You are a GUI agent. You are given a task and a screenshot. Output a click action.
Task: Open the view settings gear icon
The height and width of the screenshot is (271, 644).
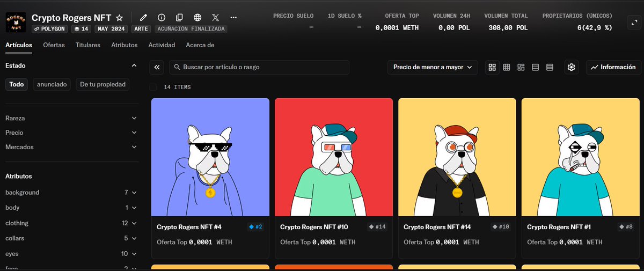[572, 67]
